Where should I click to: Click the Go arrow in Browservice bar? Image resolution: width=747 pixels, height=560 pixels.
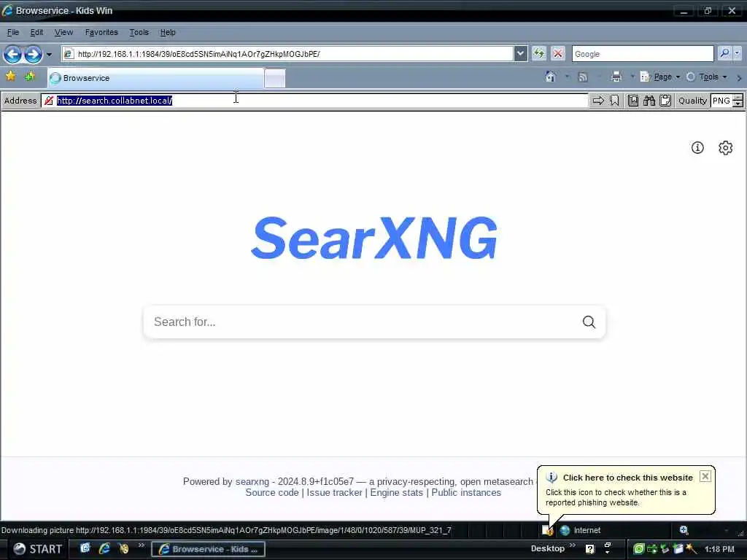(x=598, y=101)
